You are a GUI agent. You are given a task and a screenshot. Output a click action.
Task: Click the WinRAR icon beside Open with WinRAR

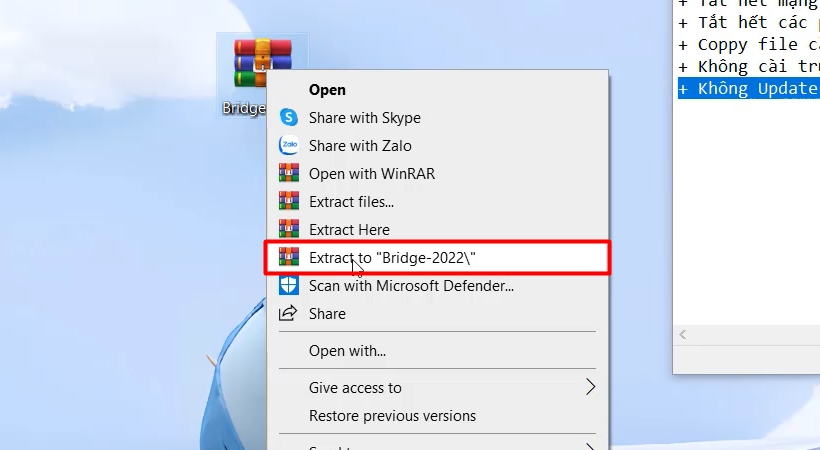[289, 173]
